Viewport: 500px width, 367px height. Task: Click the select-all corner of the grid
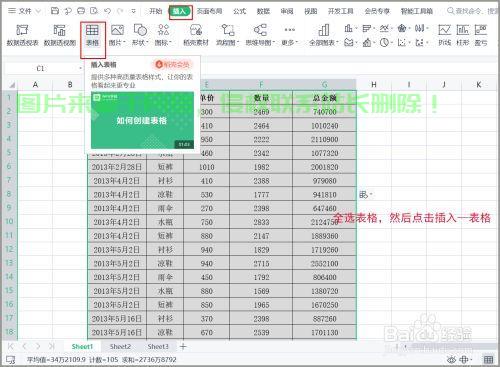[11, 85]
